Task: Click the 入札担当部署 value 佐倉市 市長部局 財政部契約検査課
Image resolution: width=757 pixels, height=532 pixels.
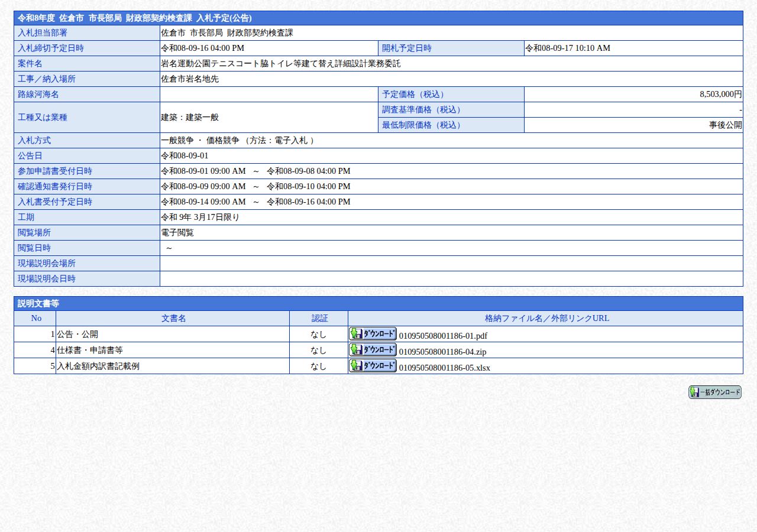Action: pos(227,33)
